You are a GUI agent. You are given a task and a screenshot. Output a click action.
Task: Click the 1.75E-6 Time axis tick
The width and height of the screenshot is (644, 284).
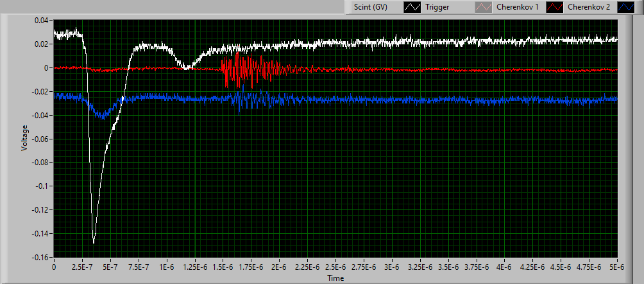[251, 267]
